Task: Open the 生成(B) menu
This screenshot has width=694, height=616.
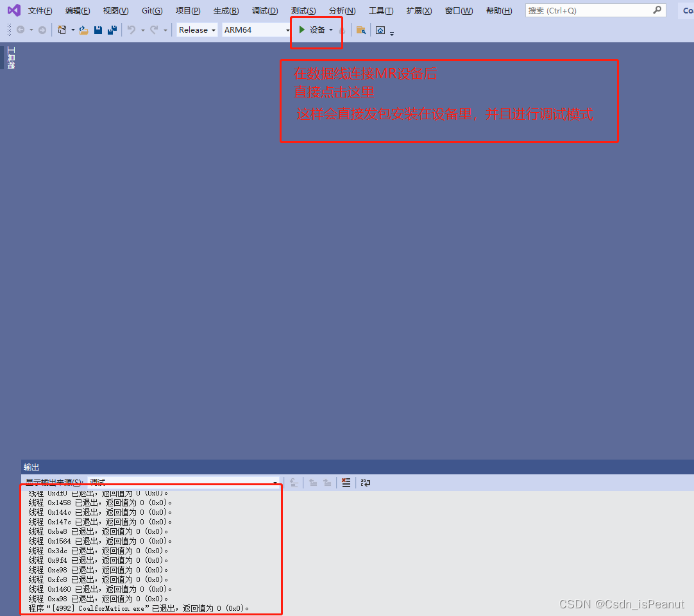Action: tap(226, 11)
